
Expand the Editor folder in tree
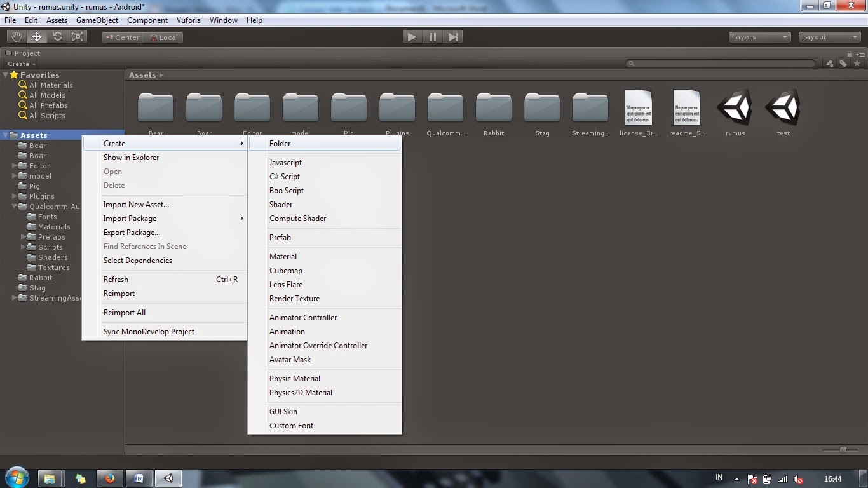(14, 166)
